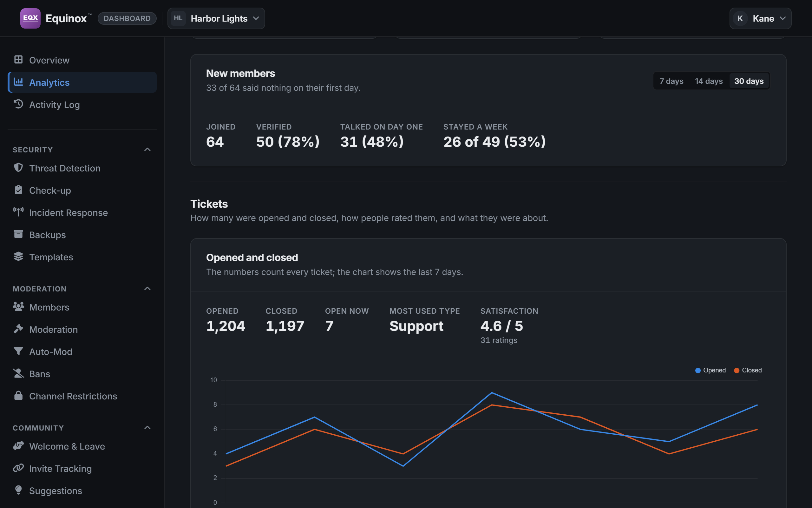Viewport: 812px width, 508px height.
Task: Select the 30 days range option
Action: coord(749,81)
